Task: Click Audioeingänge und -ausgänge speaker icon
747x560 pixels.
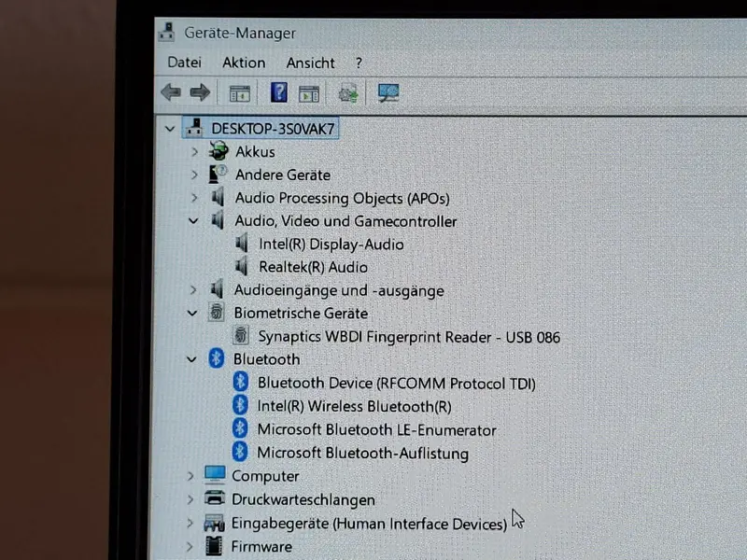Action: pyautogui.click(x=217, y=289)
